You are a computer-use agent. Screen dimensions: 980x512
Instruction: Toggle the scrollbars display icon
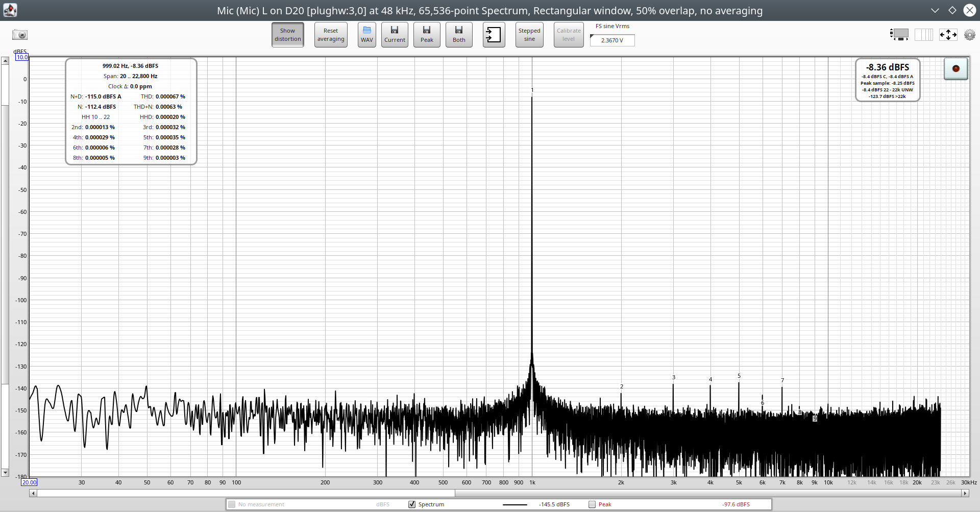[x=899, y=35]
